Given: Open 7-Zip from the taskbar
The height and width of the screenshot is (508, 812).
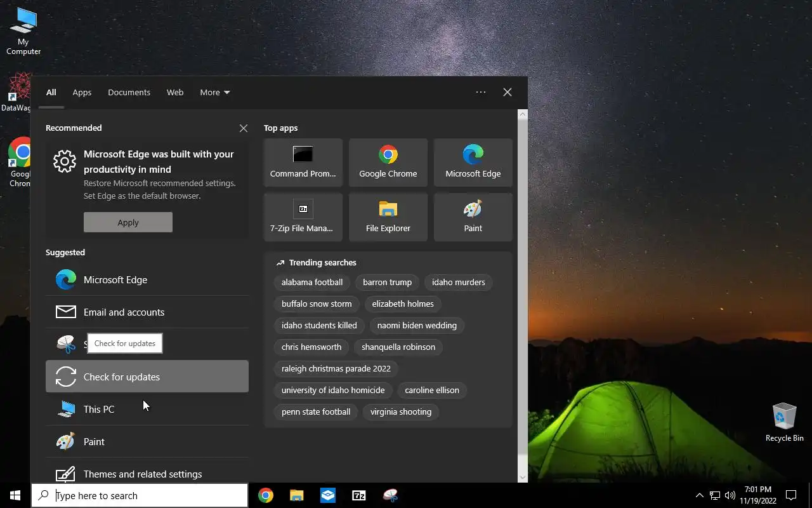Looking at the screenshot, I should pyautogui.click(x=359, y=495).
